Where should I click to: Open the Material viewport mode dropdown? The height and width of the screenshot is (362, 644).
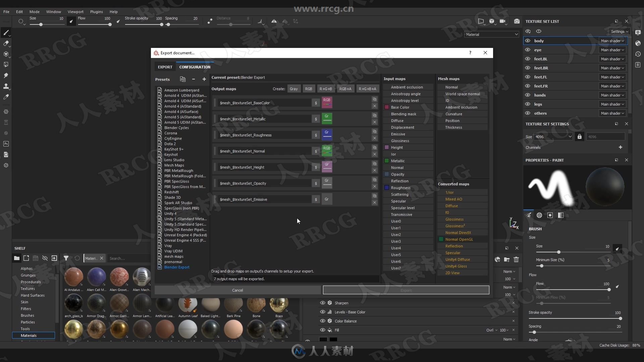pyautogui.click(x=492, y=34)
